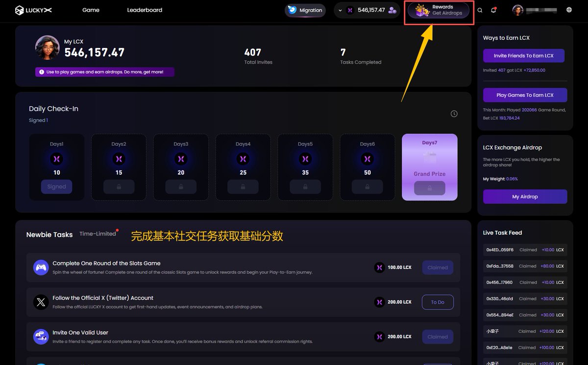Click the Slots game controller icon
588x365 pixels.
coord(41,267)
